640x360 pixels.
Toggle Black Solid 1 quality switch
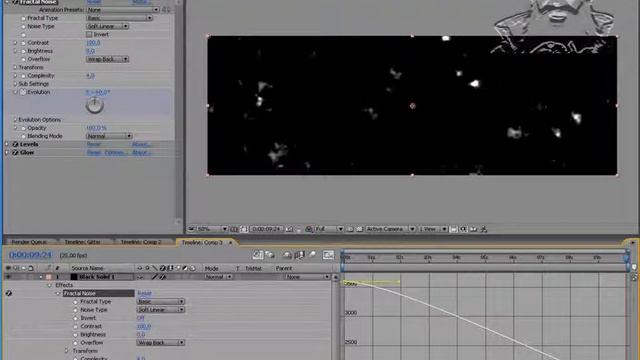(155, 277)
